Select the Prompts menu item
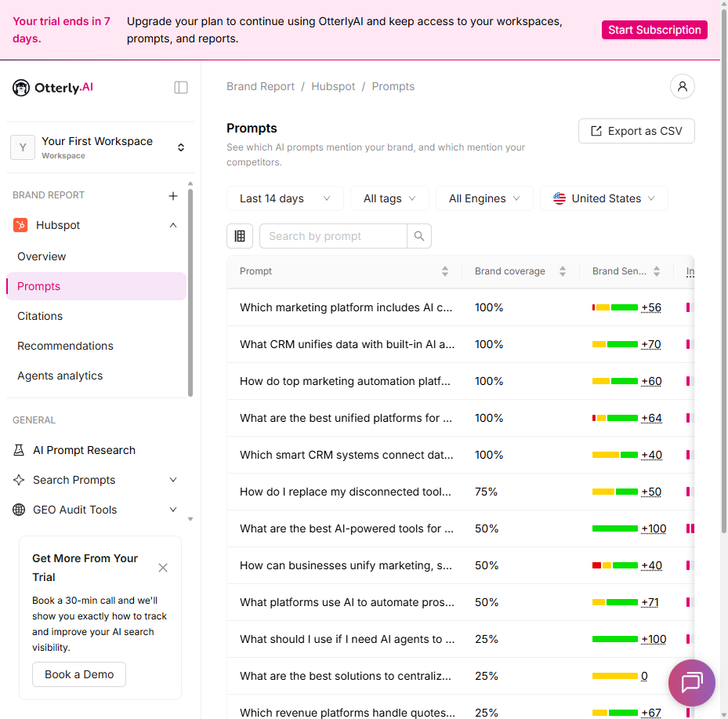 pos(96,286)
